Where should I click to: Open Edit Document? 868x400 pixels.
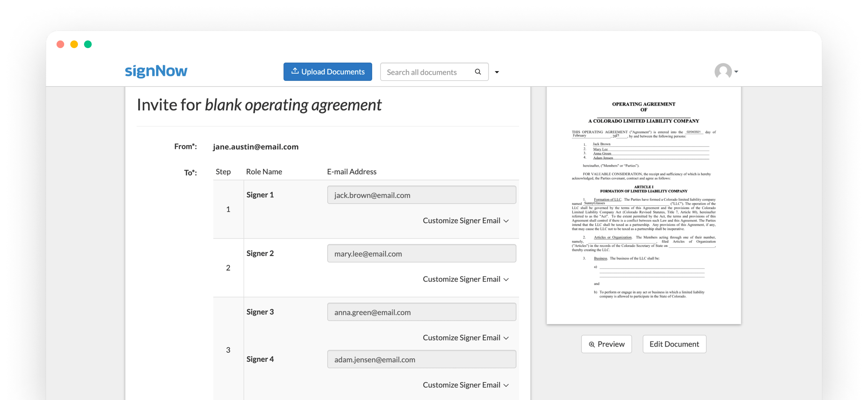(674, 344)
